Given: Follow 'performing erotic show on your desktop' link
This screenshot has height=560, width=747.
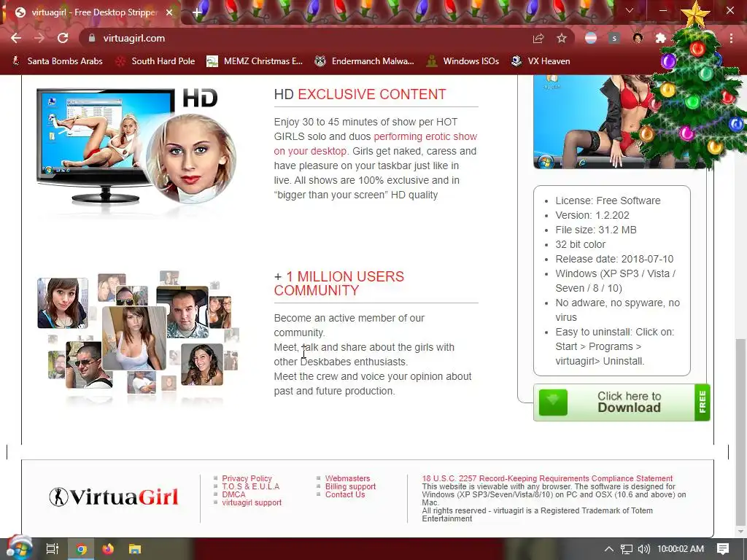Looking at the screenshot, I should coord(376,144).
